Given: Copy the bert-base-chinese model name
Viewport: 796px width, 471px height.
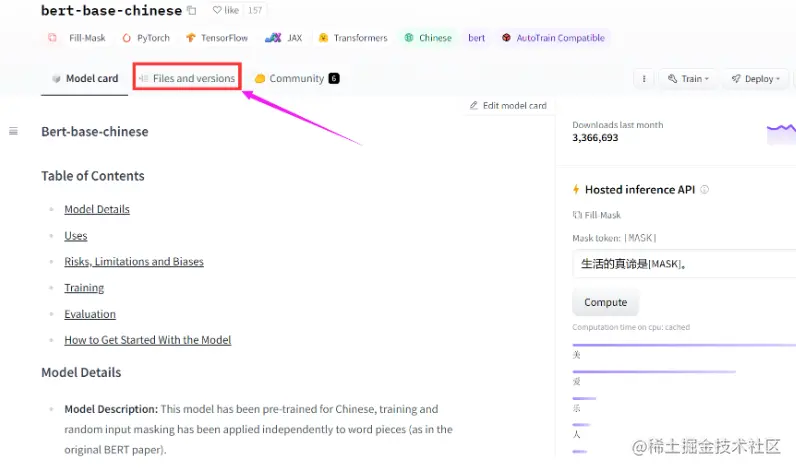Looking at the screenshot, I should tap(192, 11).
